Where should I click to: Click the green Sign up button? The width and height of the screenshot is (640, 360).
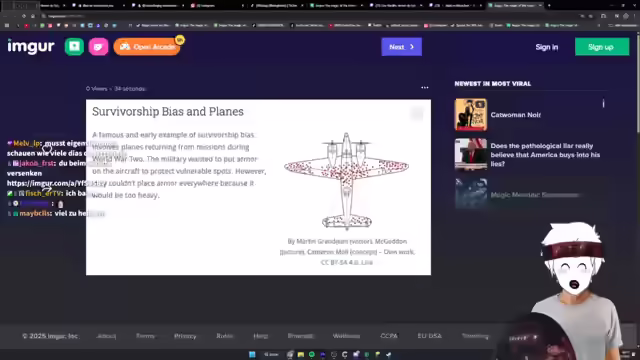click(x=602, y=47)
